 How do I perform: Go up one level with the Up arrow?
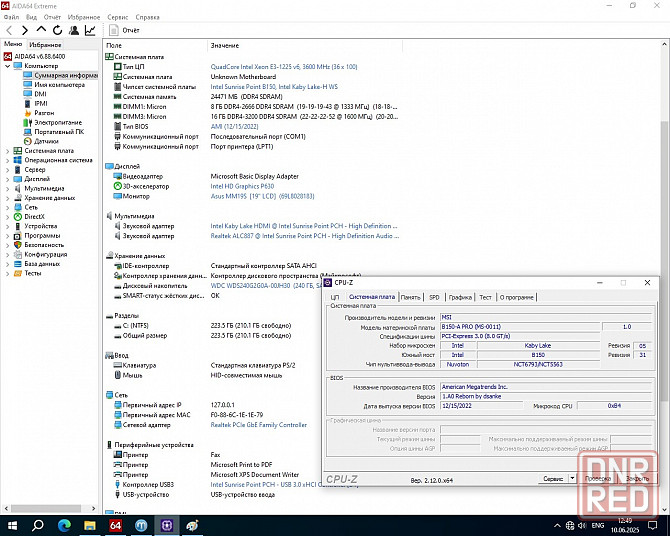coord(41,29)
